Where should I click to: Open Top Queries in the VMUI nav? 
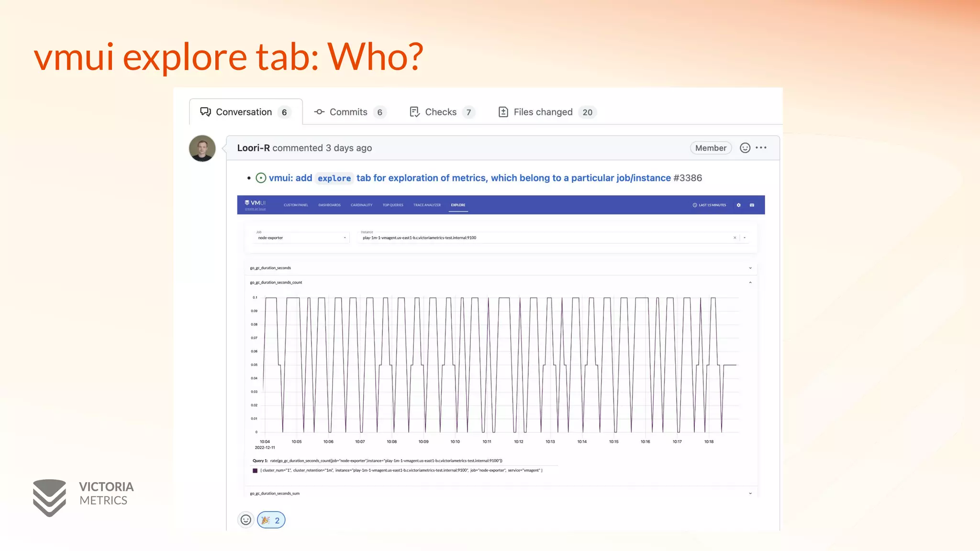(393, 205)
